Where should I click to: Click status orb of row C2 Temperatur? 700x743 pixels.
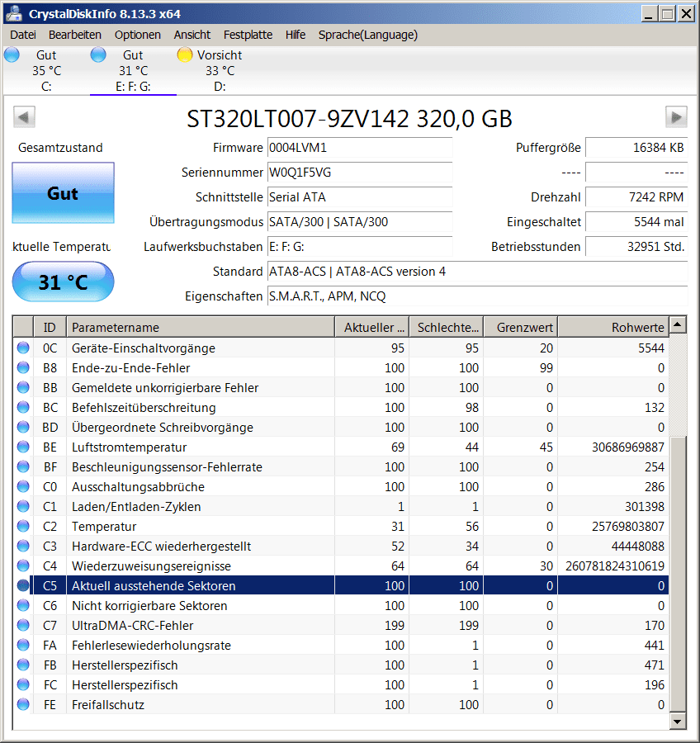[23, 526]
